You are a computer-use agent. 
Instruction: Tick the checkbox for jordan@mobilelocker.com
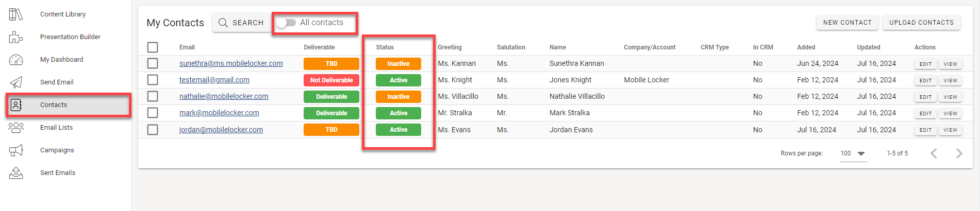point(153,130)
